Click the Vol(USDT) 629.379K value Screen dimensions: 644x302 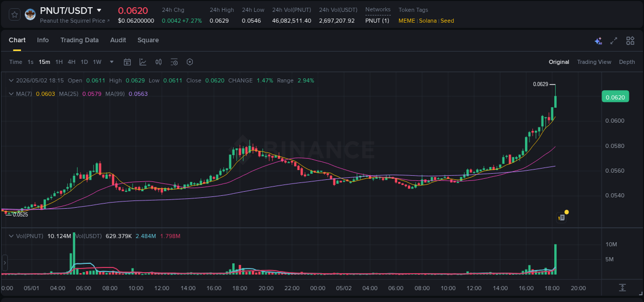coord(118,236)
